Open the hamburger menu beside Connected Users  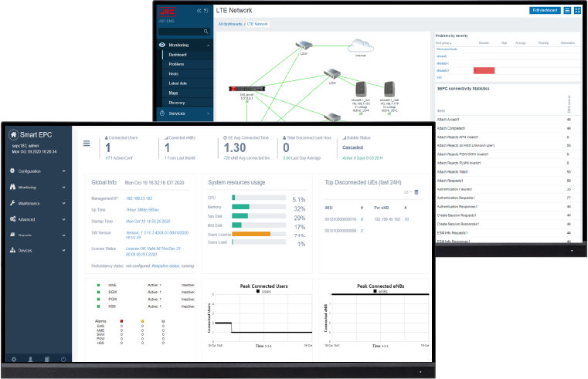click(87, 143)
